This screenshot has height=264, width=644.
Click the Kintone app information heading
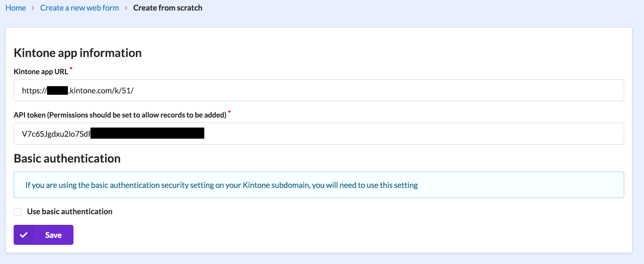(78, 53)
